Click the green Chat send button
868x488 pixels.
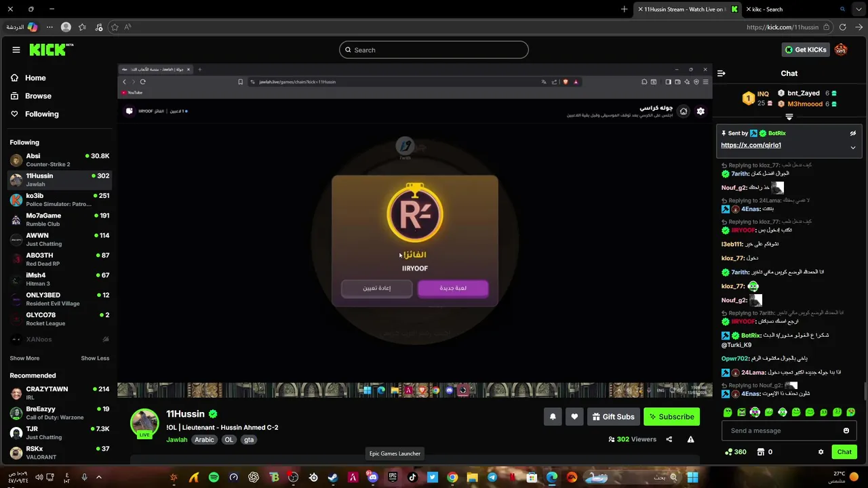844,452
